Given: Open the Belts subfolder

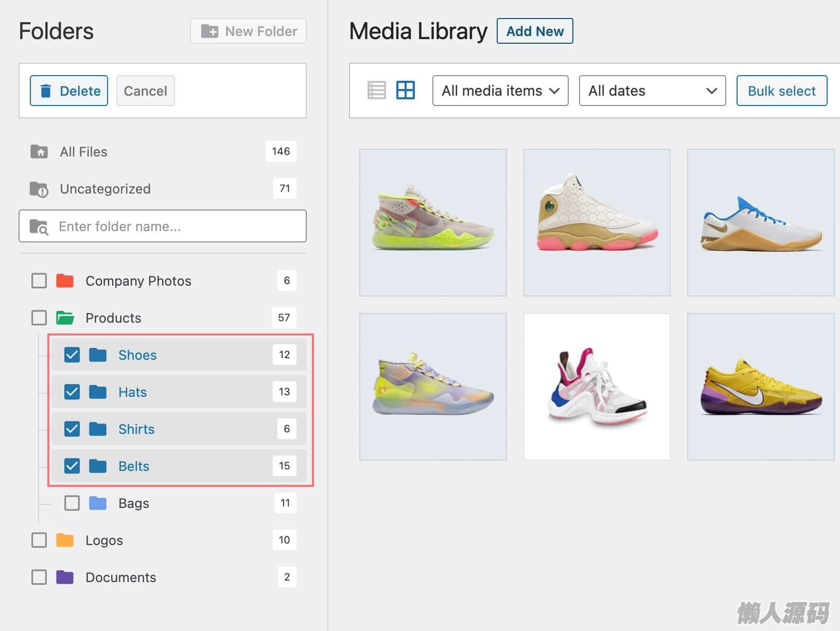Looking at the screenshot, I should [134, 466].
